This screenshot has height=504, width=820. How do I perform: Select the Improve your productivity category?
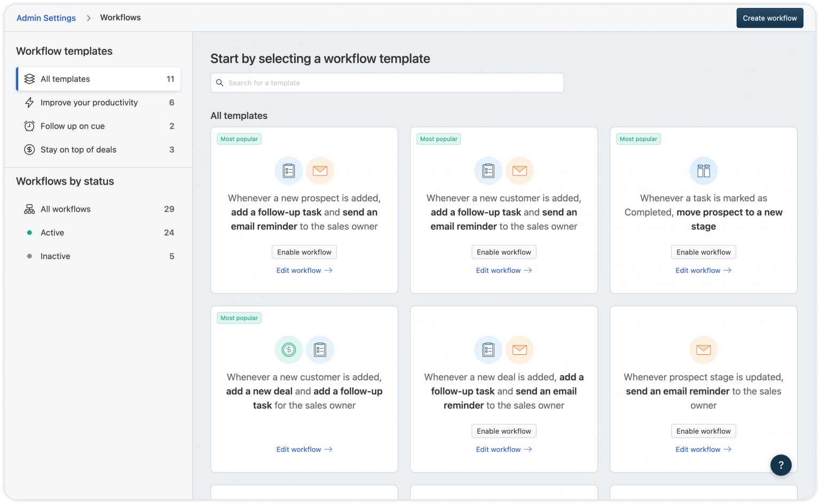coord(89,102)
